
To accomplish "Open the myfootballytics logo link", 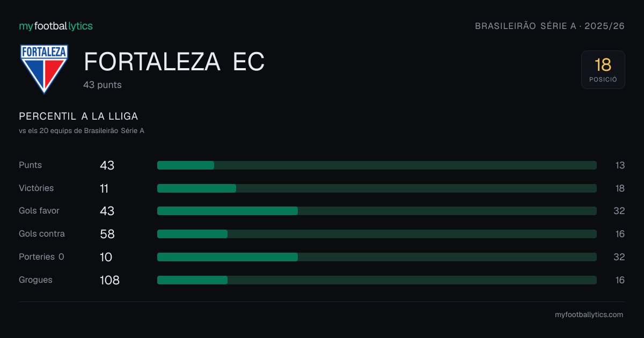I will (56, 26).
